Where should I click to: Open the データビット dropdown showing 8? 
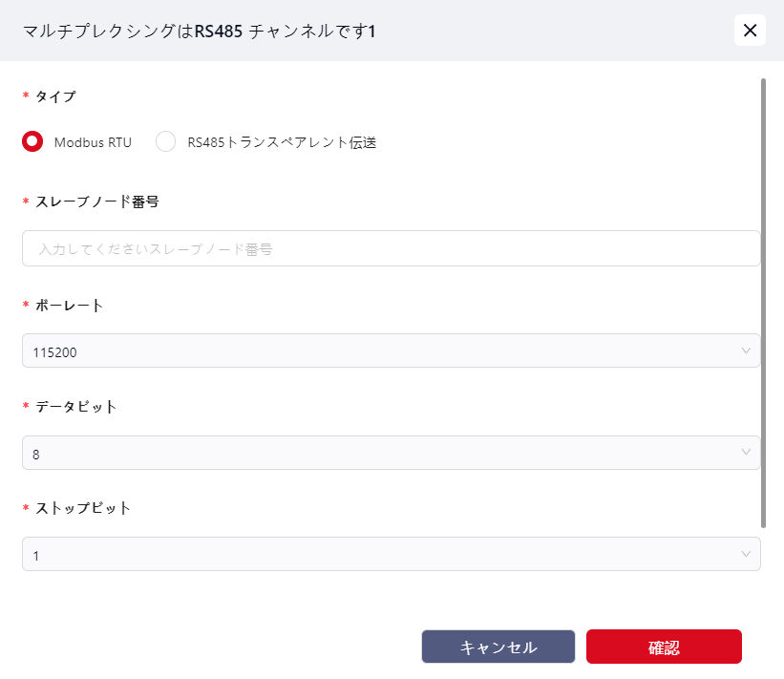pos(382,453)
